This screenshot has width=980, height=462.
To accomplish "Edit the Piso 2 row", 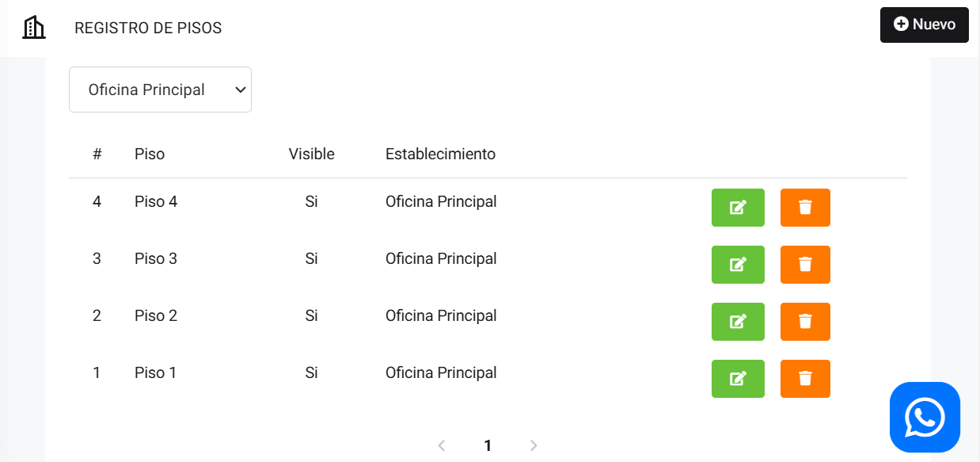I will (738, 322).
